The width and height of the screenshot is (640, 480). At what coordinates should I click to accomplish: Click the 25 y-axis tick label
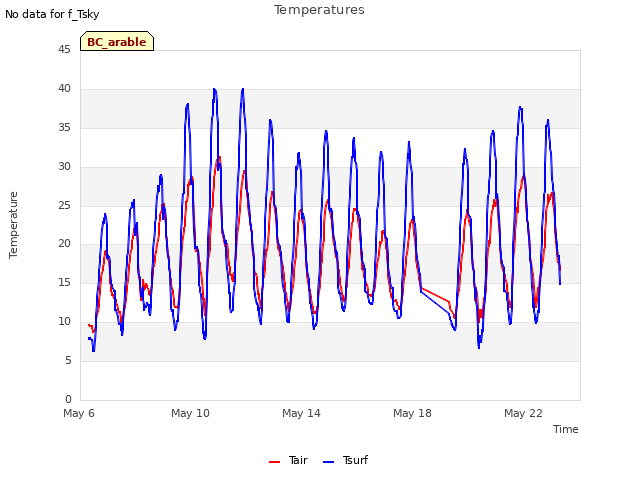click(x=64, y=205)
